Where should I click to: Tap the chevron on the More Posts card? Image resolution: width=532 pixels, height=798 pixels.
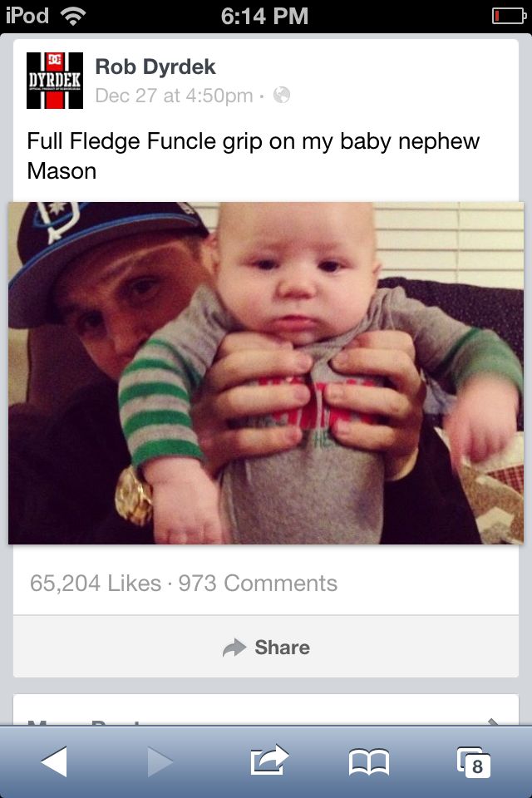[x=493, y=722]
